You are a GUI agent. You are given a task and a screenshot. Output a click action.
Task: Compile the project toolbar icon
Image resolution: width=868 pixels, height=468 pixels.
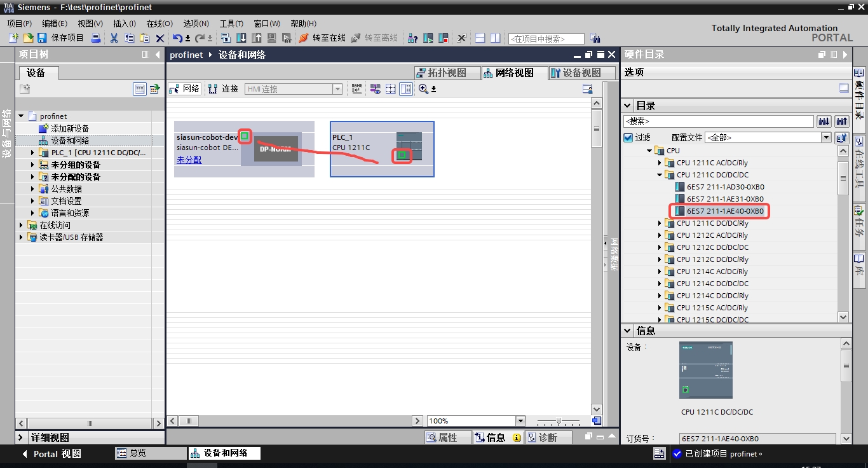click(226, 38)
